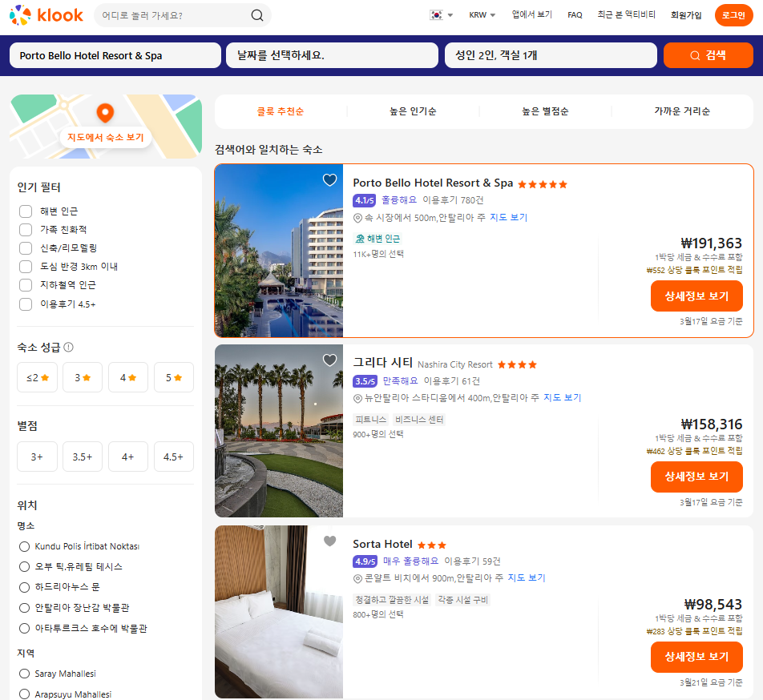Select the 3.5+ rating filter
Image resolution: width=763 pixels, height=700 pixels.
83,457
